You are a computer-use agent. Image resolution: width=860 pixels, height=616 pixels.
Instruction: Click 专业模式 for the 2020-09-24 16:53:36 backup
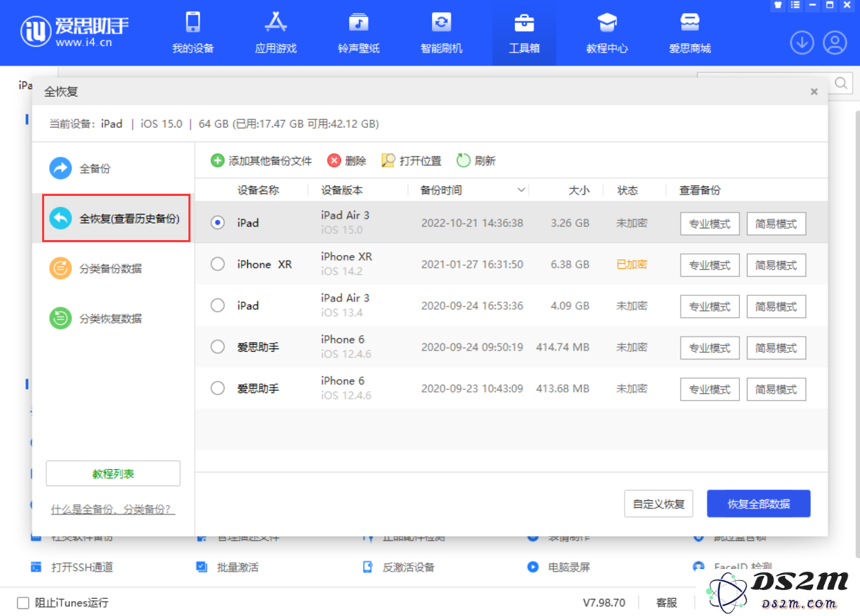pos(710,306)
